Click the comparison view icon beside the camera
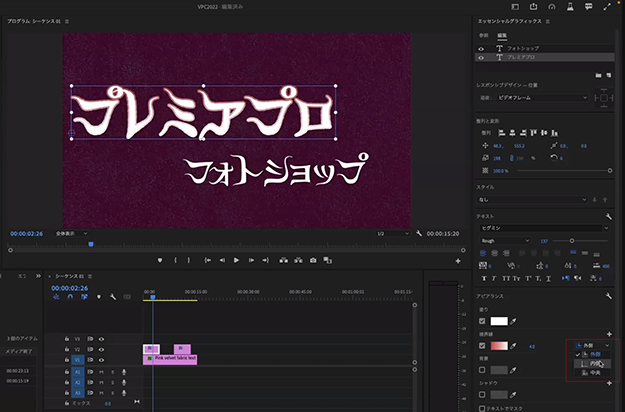The height and width of the screenshot is (412, 625). pyautogui.click(x=328, y=260)
